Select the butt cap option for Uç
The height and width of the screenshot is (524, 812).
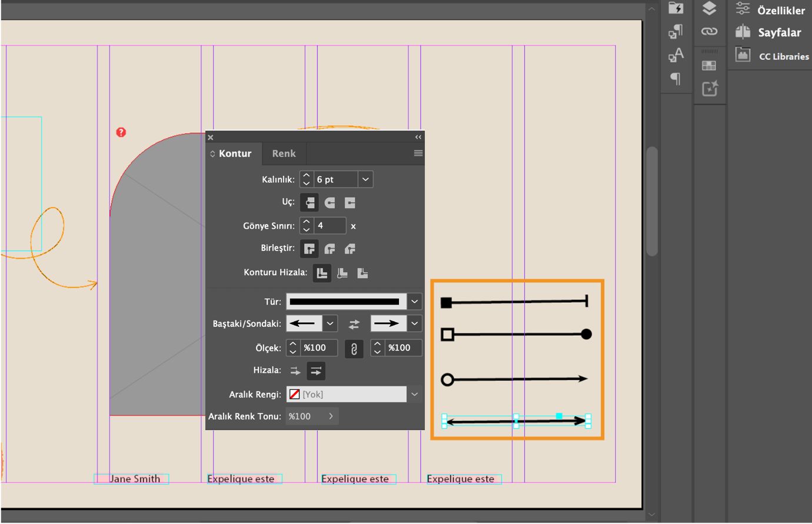click(310, 202)
